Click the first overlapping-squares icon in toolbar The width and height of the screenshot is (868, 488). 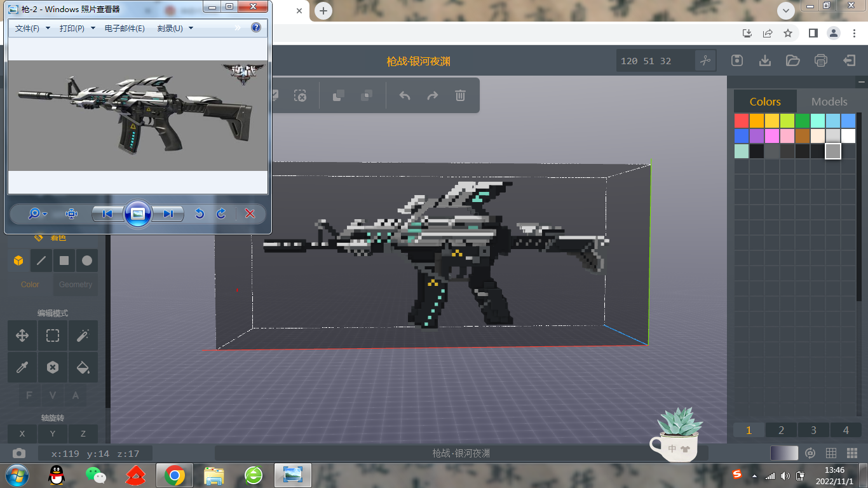tap(339, 95)
